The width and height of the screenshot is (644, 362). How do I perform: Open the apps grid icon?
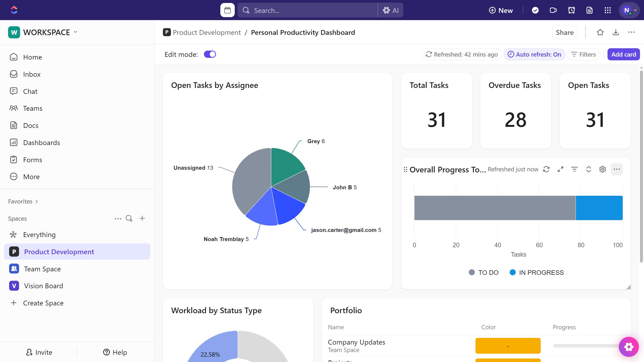pos(608,10)
